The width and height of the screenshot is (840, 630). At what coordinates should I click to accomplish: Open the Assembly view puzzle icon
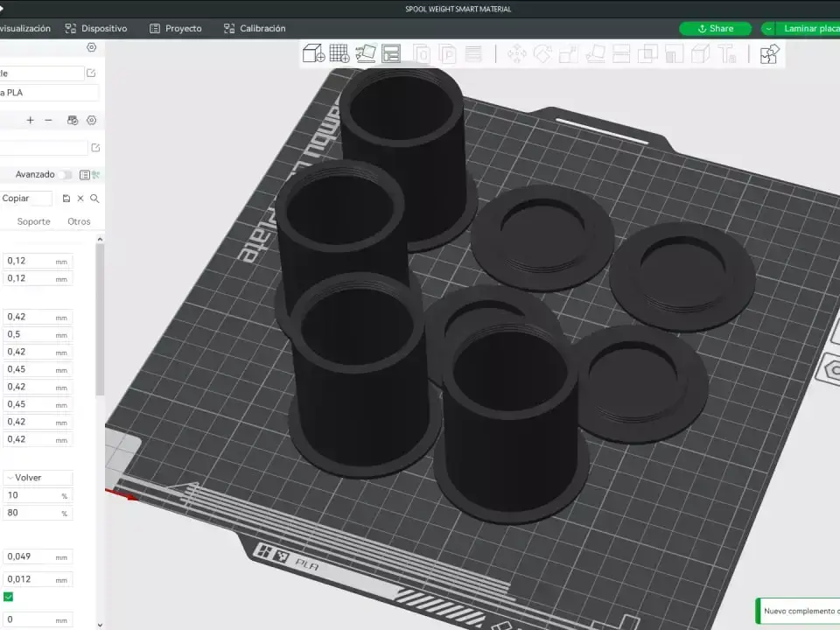click(x=770, y=54)
